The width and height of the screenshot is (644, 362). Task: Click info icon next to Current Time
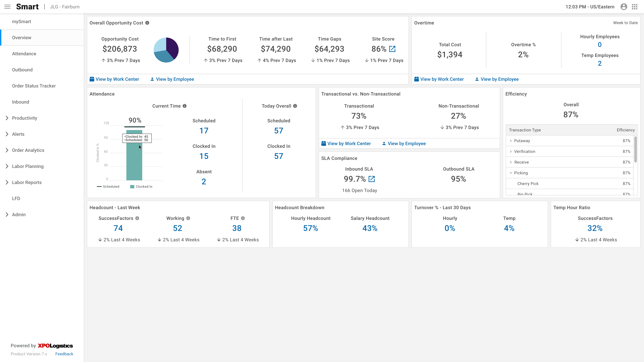(184, 106)
